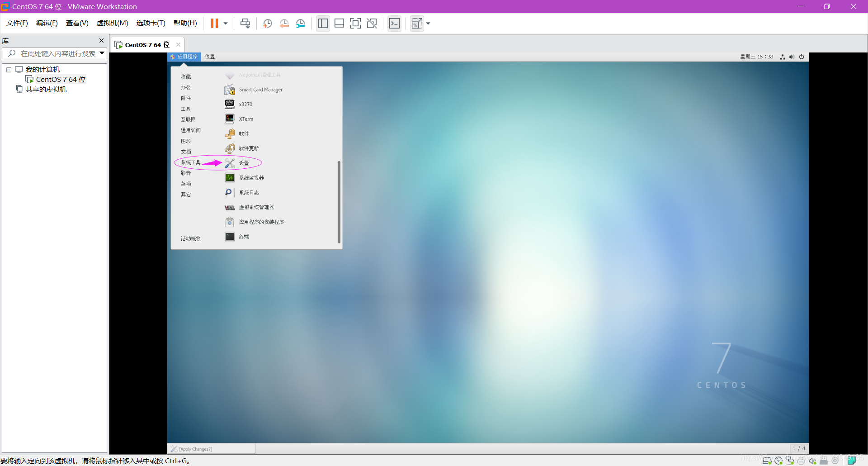Open the 系统日志 viewer
The height and width of the screenshot is (466, 868).
point(250,192)
